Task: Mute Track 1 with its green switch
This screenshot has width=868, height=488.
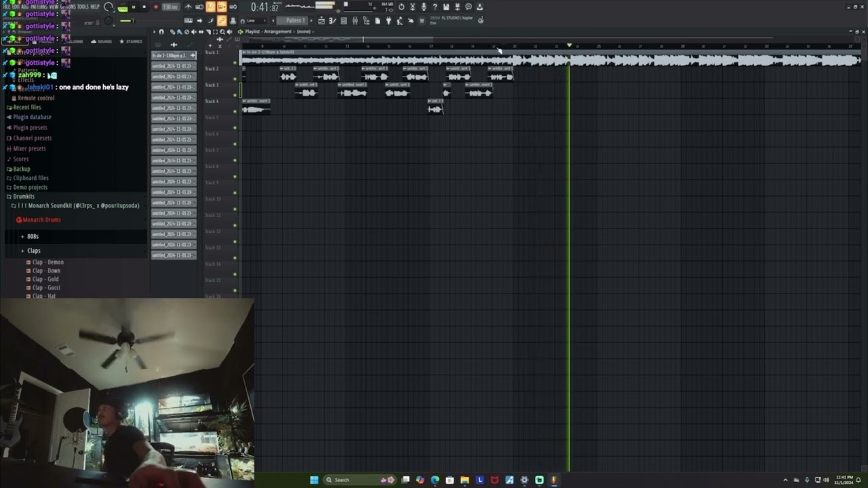Action: coord(235,63)
